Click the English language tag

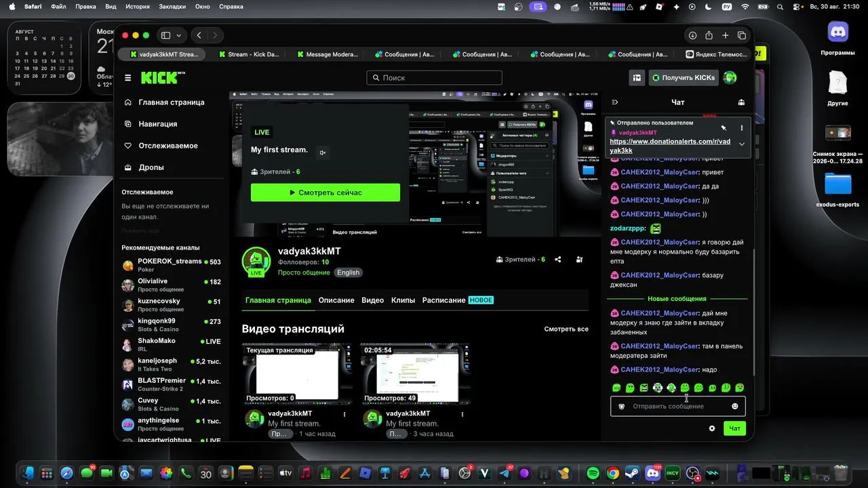[349, 272]
